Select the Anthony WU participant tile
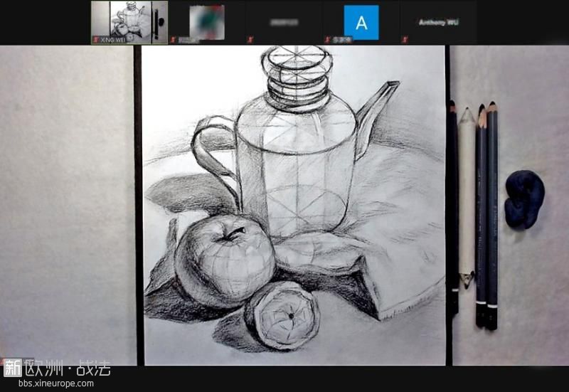The width and height of the screenshot is (569, 392). pyautogui.click(x=438, y=22)
